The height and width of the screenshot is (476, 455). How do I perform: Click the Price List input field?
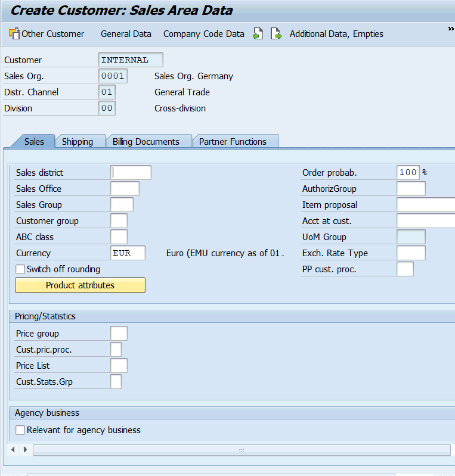click(119, 366)
